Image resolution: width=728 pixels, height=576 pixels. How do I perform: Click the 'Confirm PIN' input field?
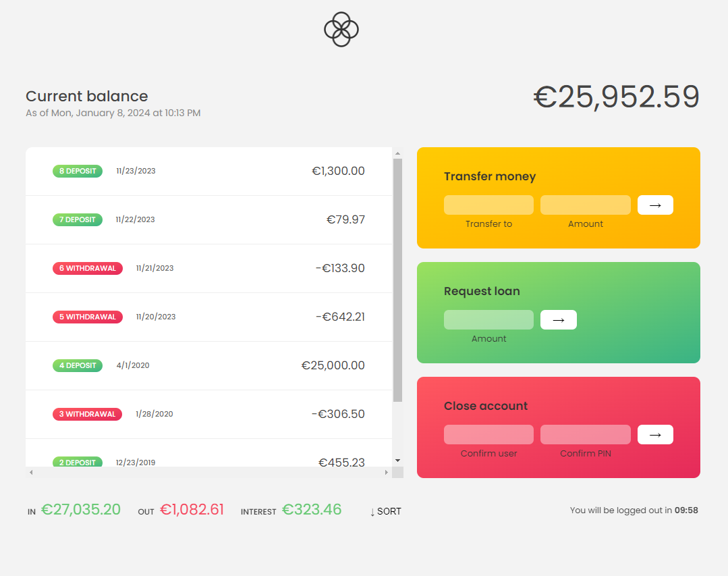(585, 434)
